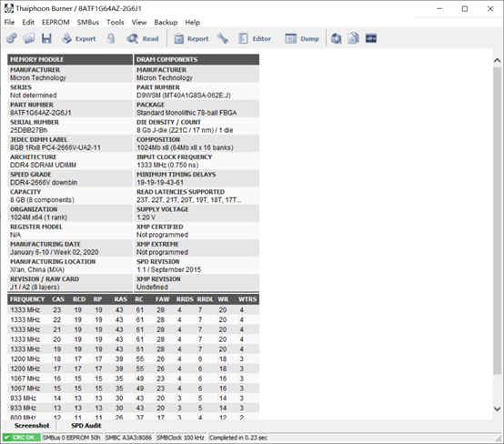Click the waveform monitor toolbar icon

click(371, 38)
